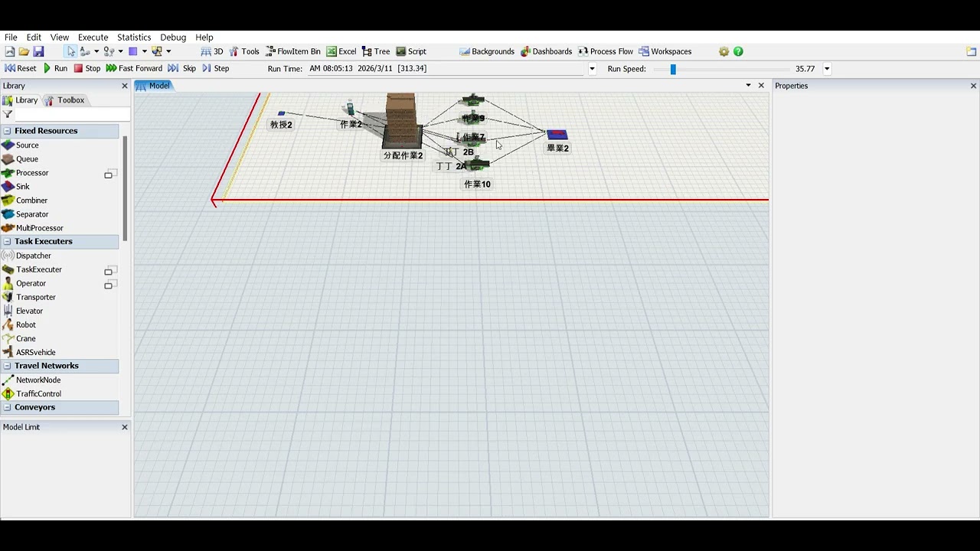The image size is (980, 551).
Task: Open the Tools toolbar menu
Action: 244,51
